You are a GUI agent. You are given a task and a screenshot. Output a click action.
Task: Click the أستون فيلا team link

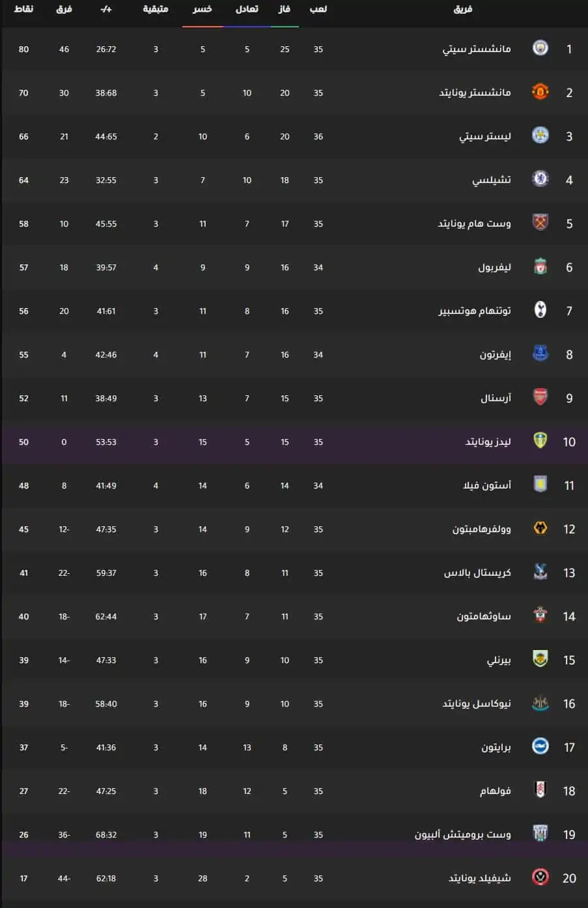click(487, 485)
